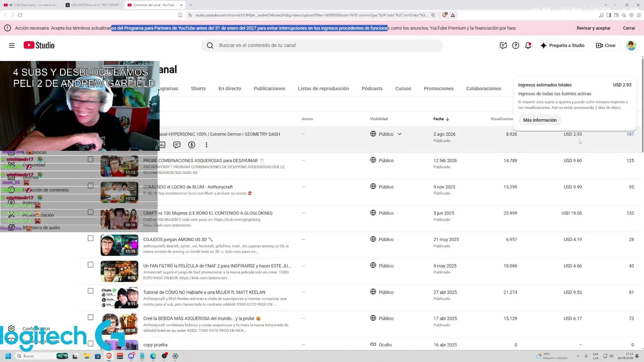Select checkbox for copy prueba video

click(91, 343)
